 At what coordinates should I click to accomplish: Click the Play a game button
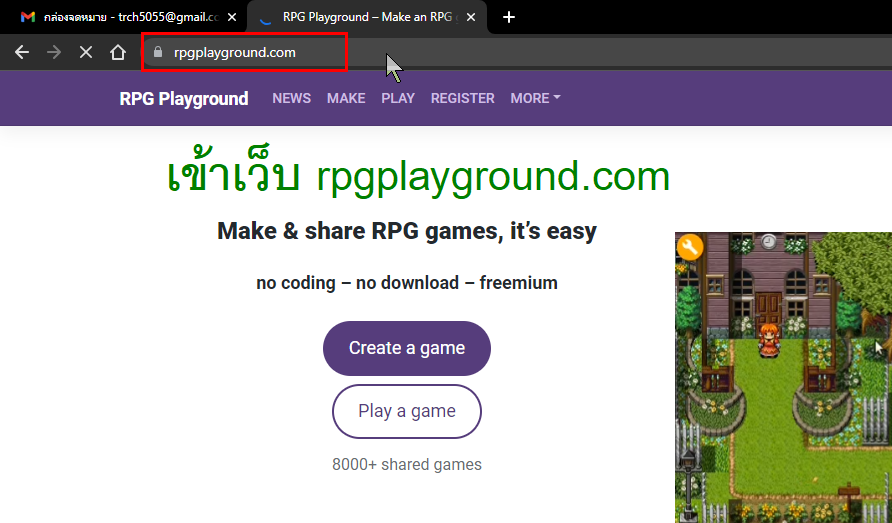tap(407, 411)
